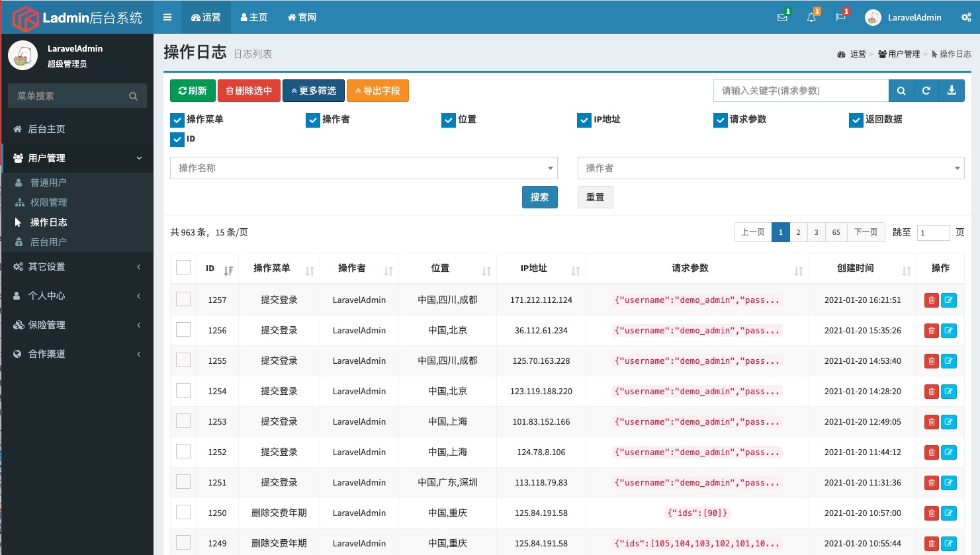
Task: Select the checkbox for row 1255
Action: point(183,361)
